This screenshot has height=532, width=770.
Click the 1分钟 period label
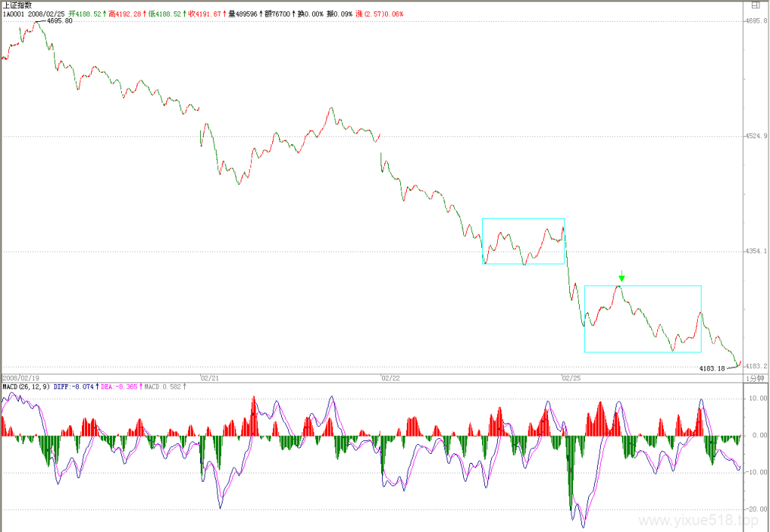[x=755, y=379]
